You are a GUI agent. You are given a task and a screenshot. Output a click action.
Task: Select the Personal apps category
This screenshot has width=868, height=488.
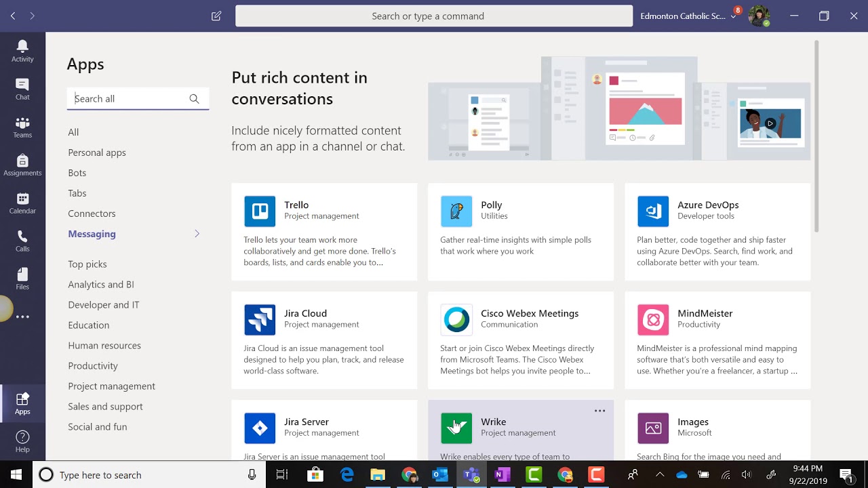(x=97, y=152)
